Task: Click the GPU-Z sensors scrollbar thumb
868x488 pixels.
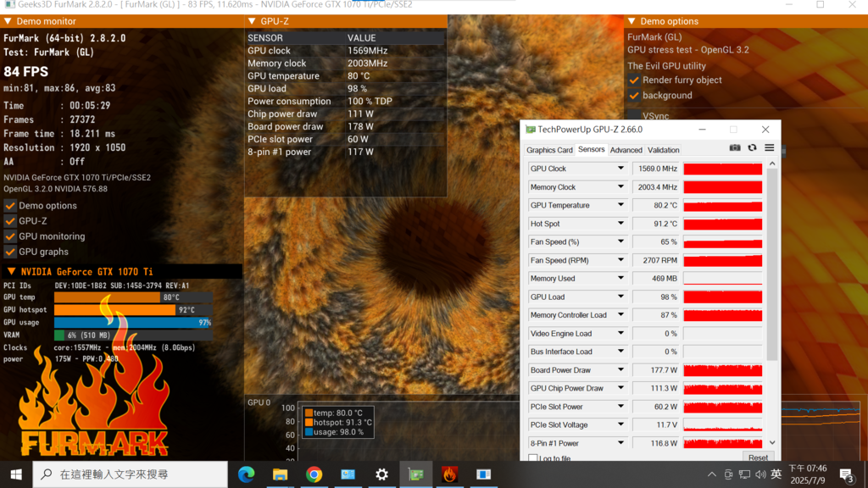Action: click(x=772, y=264)
